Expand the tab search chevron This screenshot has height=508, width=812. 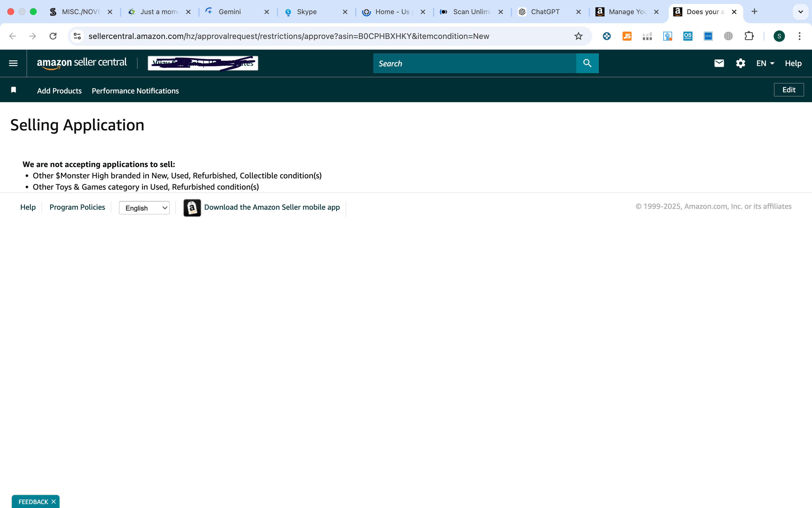(801, 12)
